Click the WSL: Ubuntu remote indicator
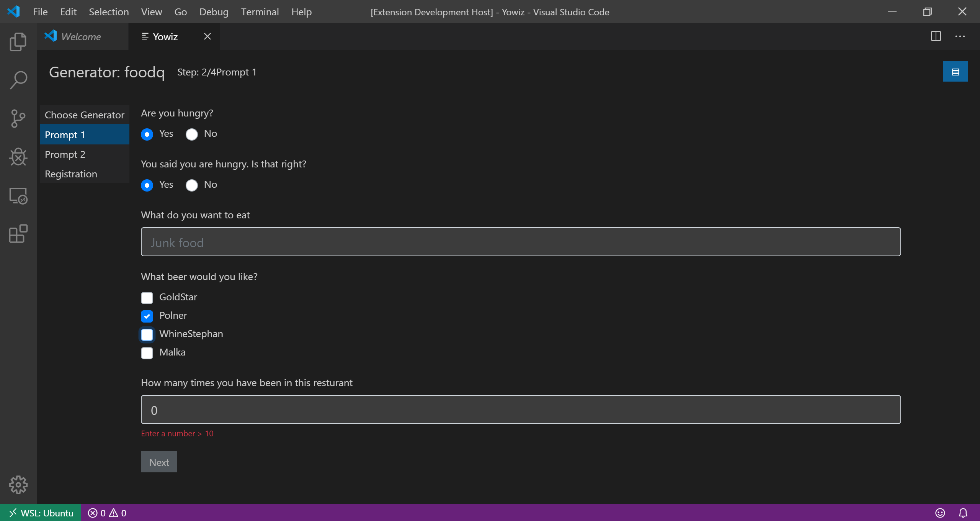Image resolution: width=980 pixels, height=521 pixels. (41, 513)
